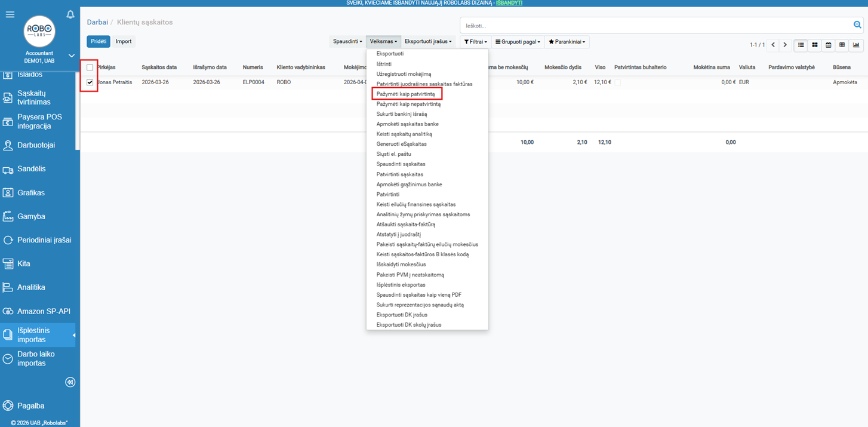Viewport: 868px width, 427px height.
Task: Open Periodiniai įrašai sidebar section
Action: click(38, 240)
